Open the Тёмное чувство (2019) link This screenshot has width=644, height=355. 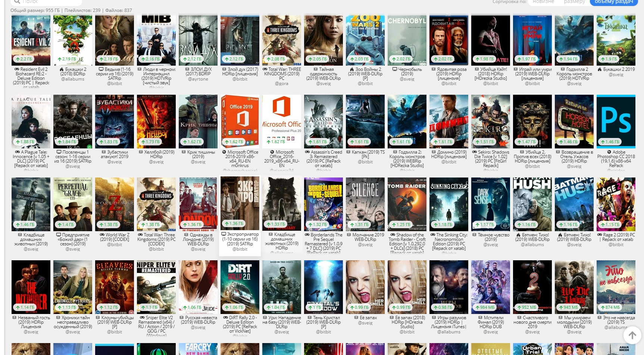(491, 237)
